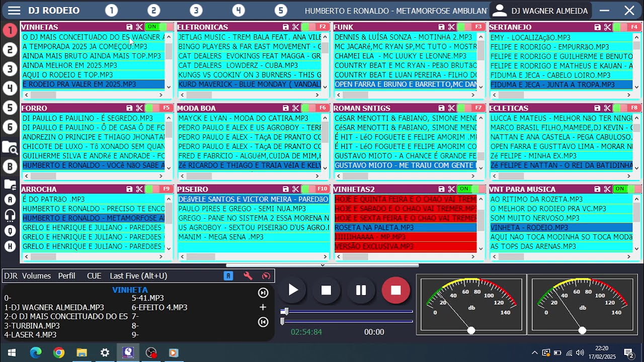Open the user profile icon beside DJ WAGNER ALMEIDA

point(499,11)
